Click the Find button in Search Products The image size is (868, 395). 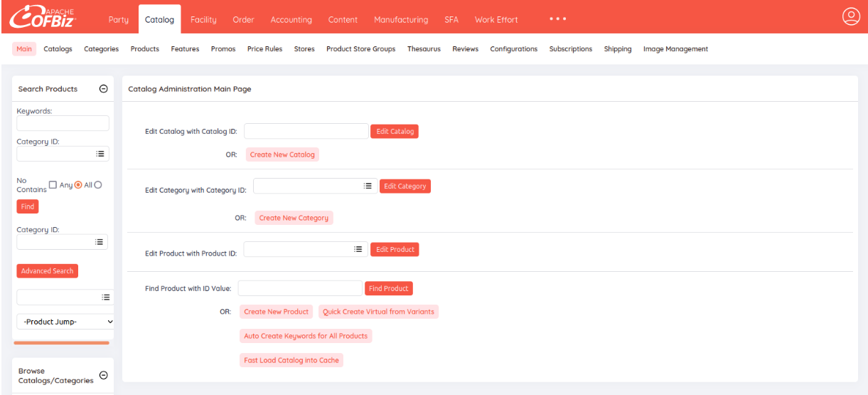28,206
